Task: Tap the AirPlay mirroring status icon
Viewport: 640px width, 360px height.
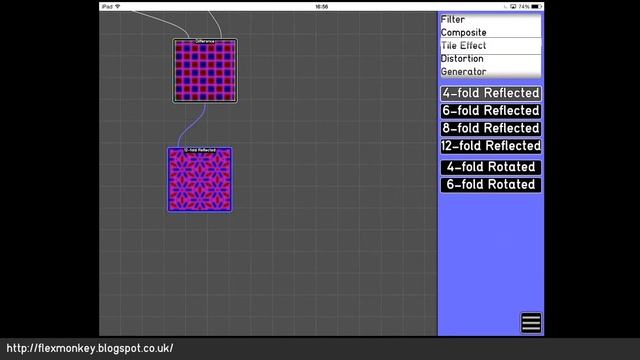Action: [513, 7]
